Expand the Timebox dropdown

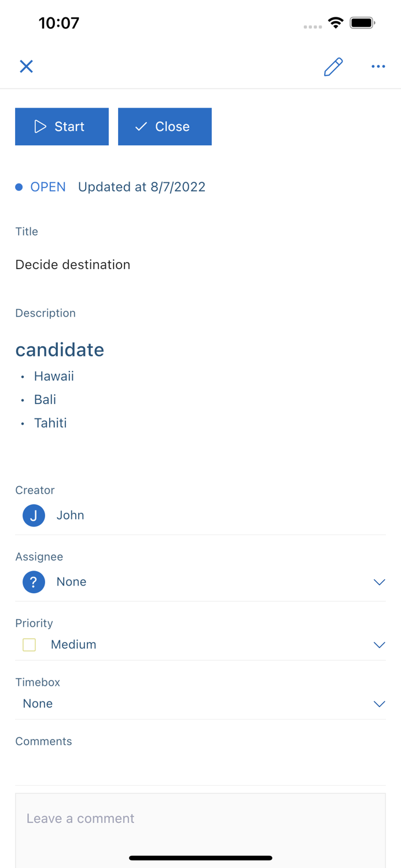(x=380, y=704)
